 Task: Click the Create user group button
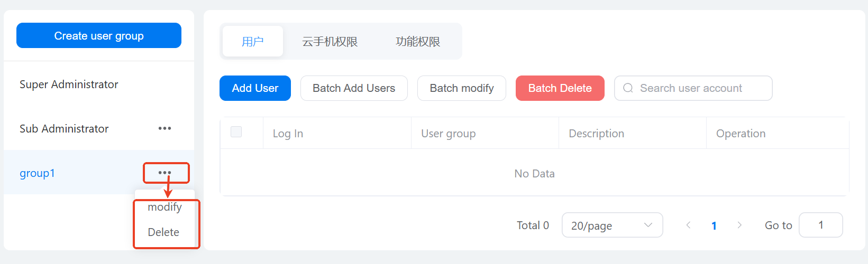click(99, 35)
